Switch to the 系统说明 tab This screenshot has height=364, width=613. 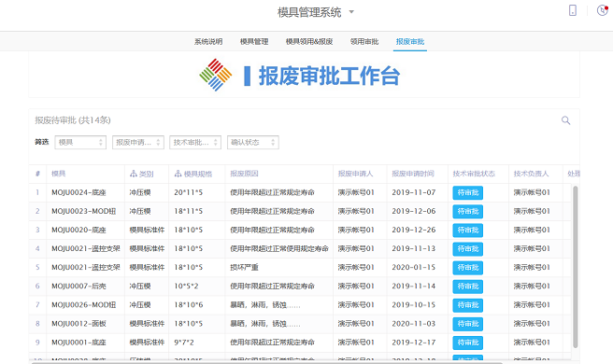click(208, 41)
